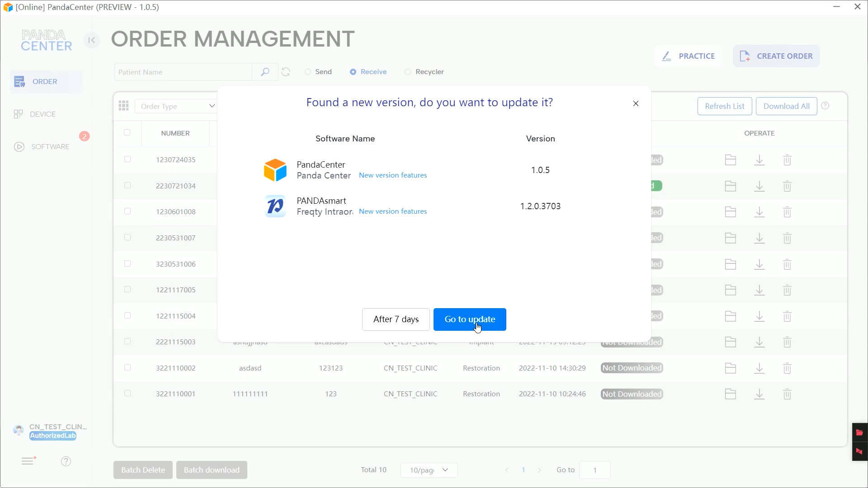Select the Receive radio button
868x488 pixels.
353,72
